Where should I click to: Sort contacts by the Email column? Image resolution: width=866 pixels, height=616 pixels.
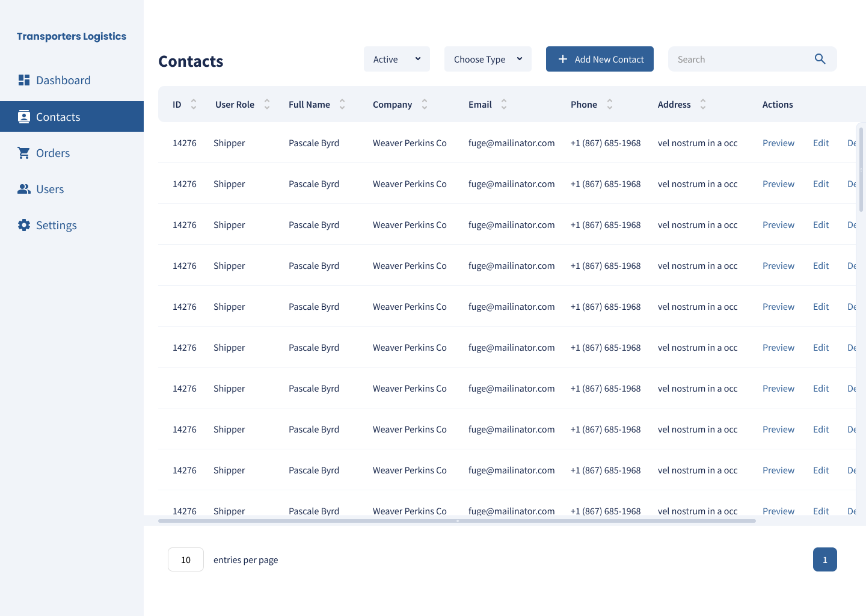(x=504, y=103)
